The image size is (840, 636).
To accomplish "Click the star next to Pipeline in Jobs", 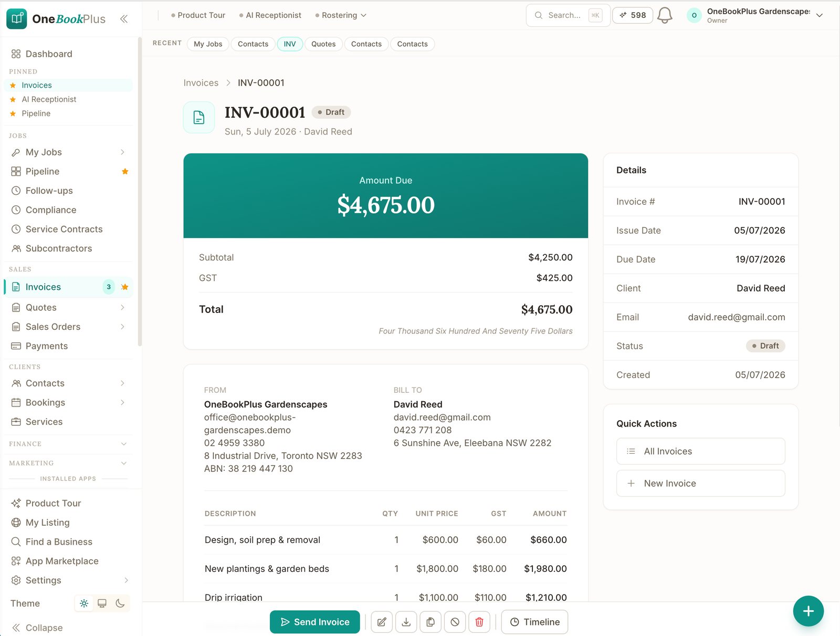I will pos(125,171).
